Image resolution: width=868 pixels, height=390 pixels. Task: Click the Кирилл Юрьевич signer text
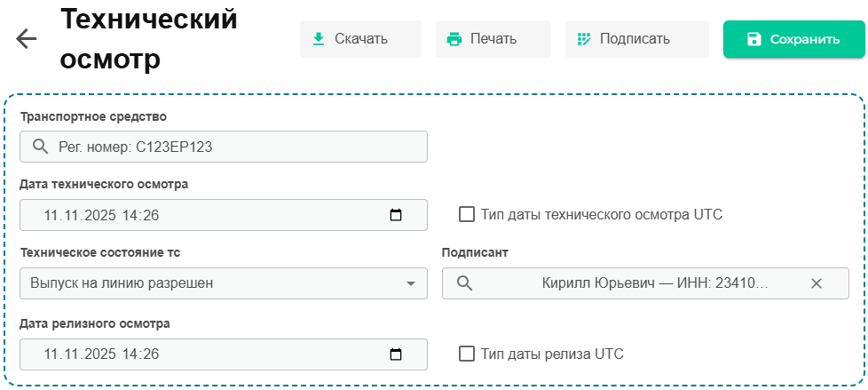[x=654, y=283]
